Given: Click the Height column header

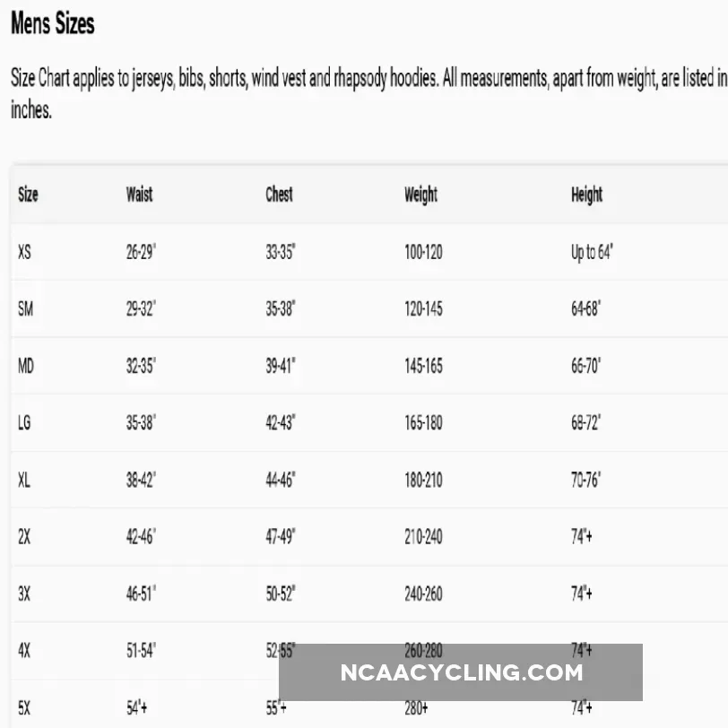Looking at the screenshot, I should pos(586,195).
